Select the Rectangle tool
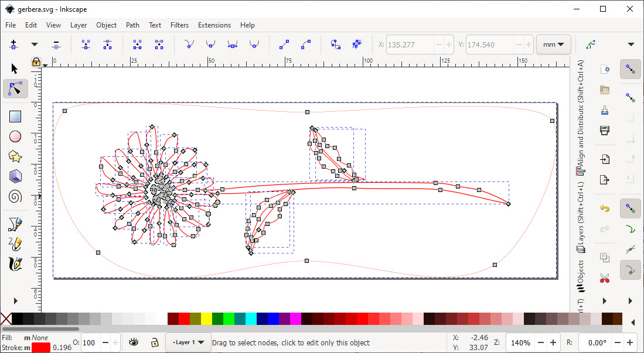Viewport: 644px width, 353px height. pos(15,116)
